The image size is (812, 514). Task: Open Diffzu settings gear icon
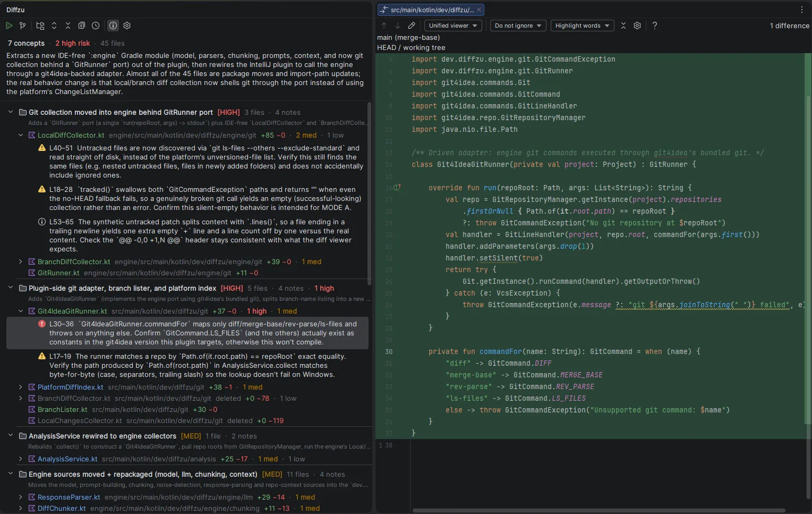[127, 26]
